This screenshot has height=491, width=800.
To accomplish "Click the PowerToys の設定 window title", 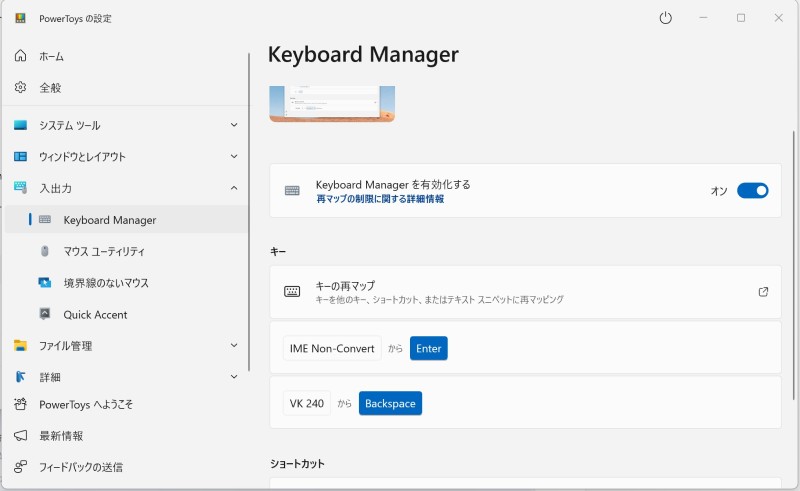I will click(x=76, y=19).
